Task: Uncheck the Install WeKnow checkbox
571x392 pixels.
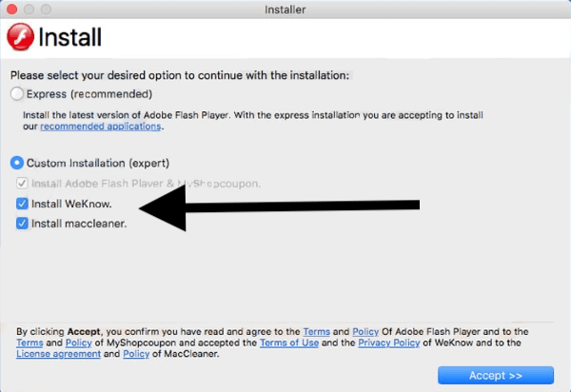Action: pyautogui.click(x=22, y=204)
